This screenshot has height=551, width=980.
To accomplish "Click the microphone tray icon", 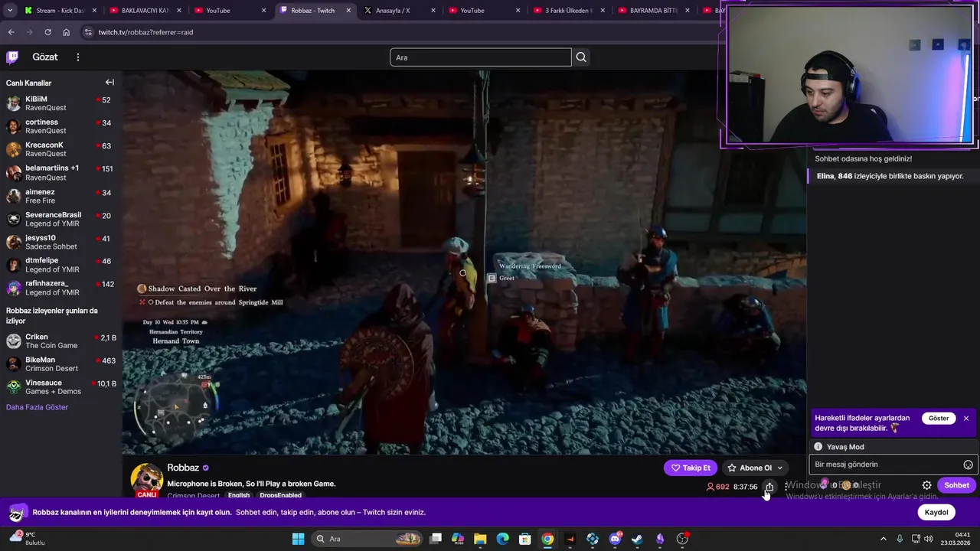I will [900, 539].
